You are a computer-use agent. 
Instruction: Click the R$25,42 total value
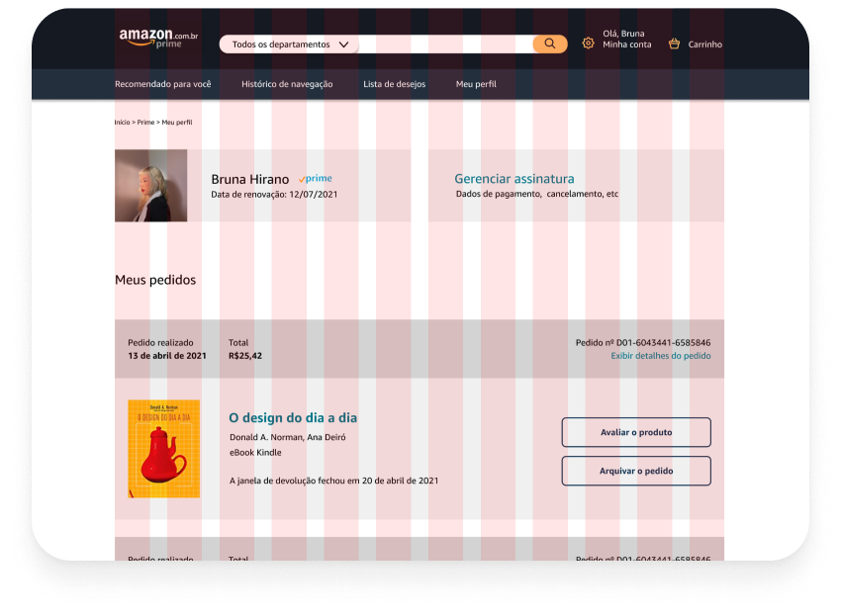245,356
